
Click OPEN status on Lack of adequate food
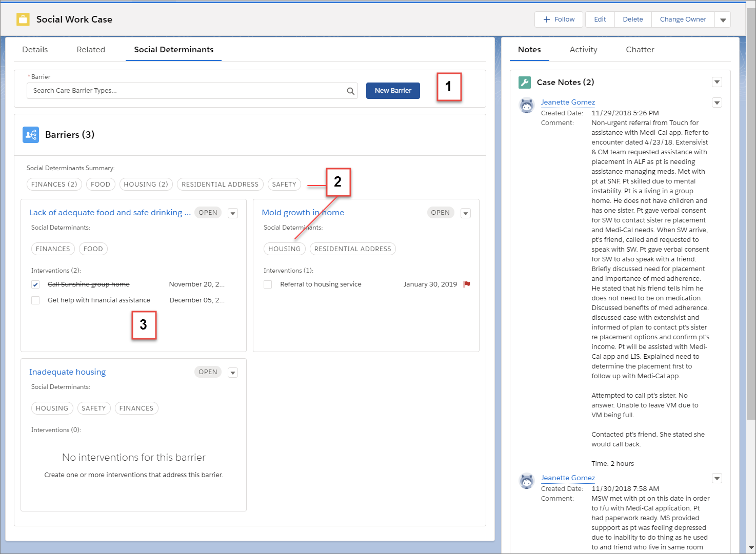tap(208, 213)
